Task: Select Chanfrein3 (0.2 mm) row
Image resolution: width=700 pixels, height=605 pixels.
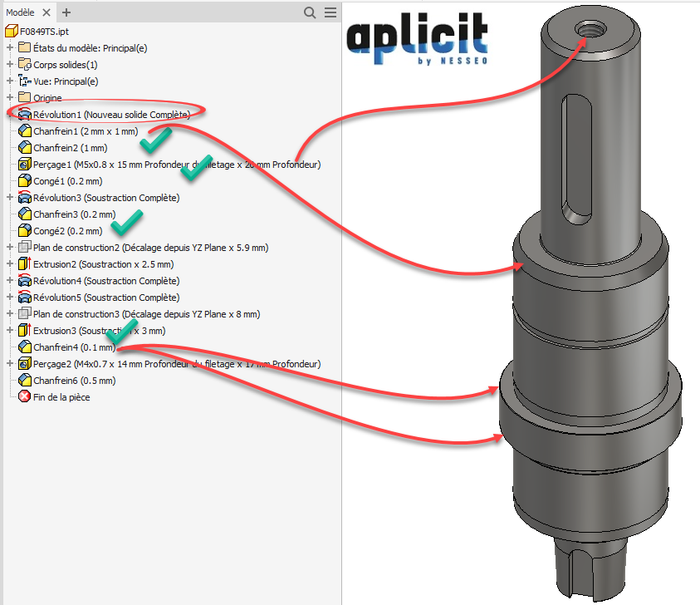Action: (75, 214)
